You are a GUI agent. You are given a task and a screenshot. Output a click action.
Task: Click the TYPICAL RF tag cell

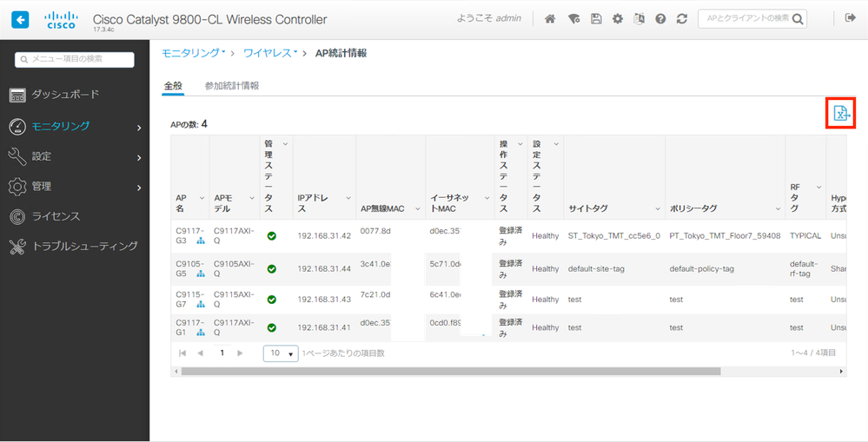click(x=805, y=235)
